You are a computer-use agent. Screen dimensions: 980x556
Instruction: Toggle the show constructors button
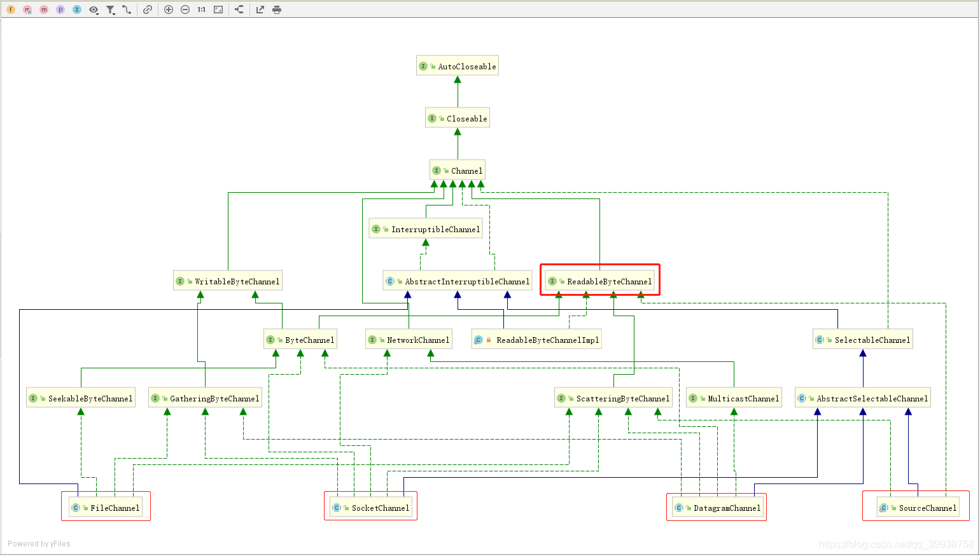(x=27, y=10)
